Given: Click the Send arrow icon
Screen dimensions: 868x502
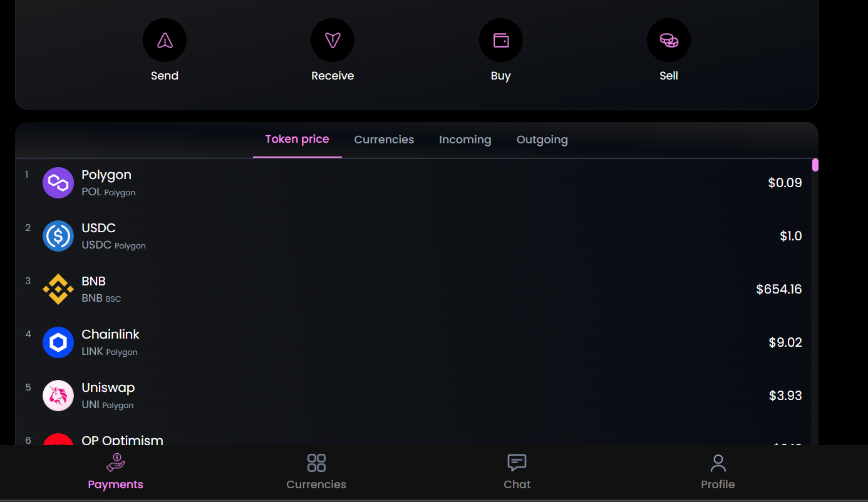Looking at the screenshot, I should 165,41.
